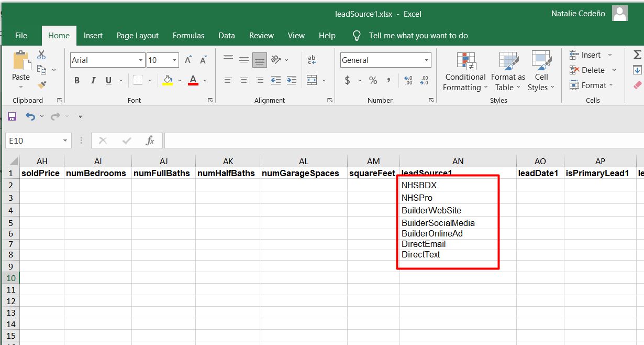Toggle center horizontal alignment
Image resolution: width=644 pixels, height=345 pixels.
tap(243, 80)
